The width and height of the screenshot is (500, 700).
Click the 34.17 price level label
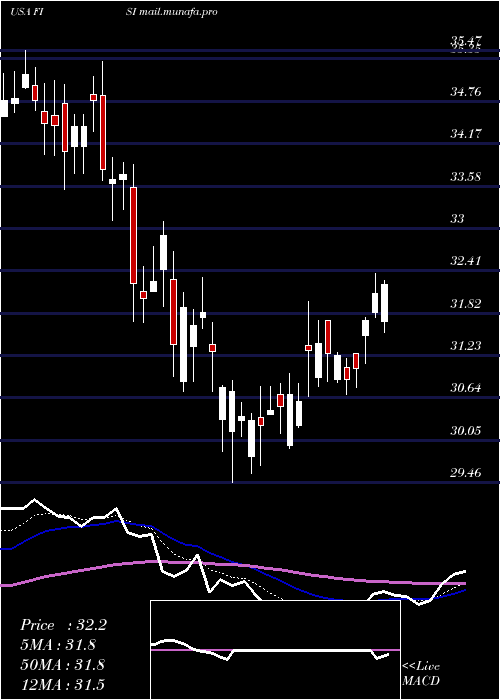pos(466,134)
